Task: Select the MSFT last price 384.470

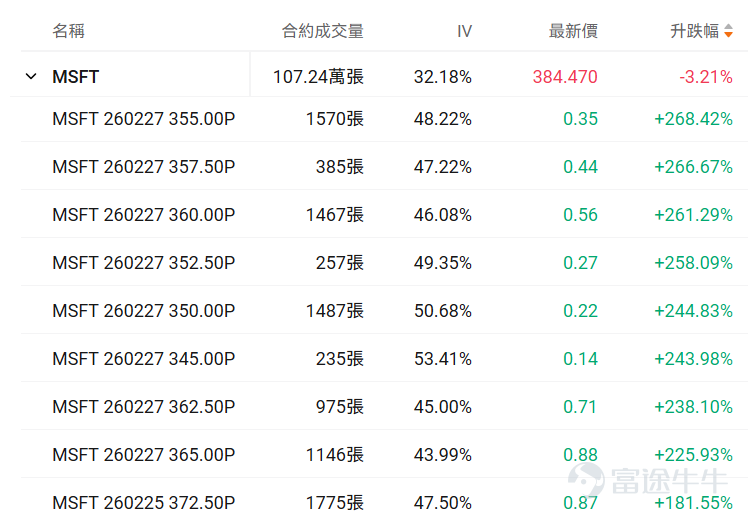Action: pos(565,77)
